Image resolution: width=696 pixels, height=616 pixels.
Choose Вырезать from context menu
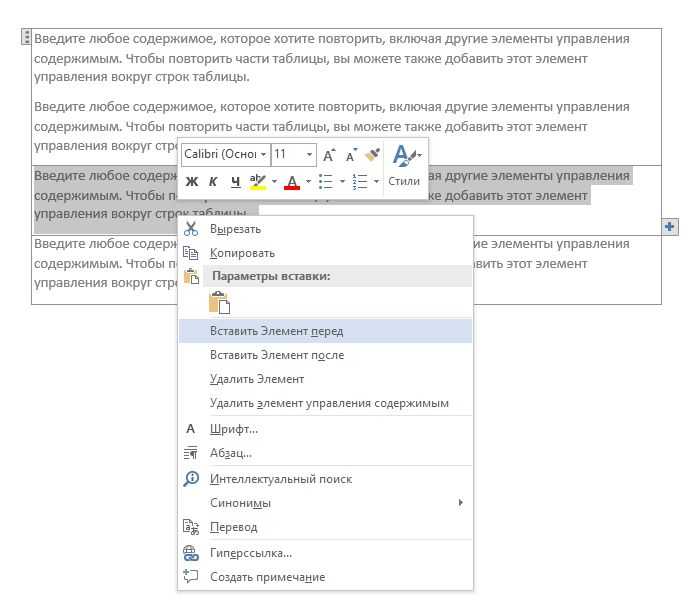coord(325,229)
